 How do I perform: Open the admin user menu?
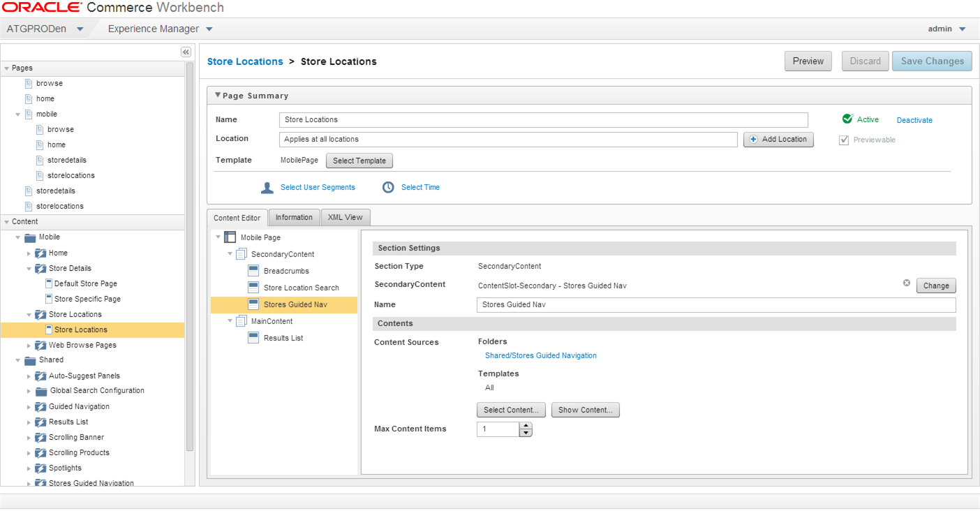pyautogui.click(x=963, y=29)
